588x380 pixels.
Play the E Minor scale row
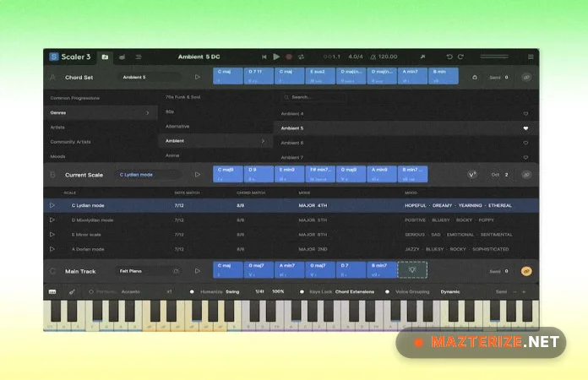click(x=52, y=235)
